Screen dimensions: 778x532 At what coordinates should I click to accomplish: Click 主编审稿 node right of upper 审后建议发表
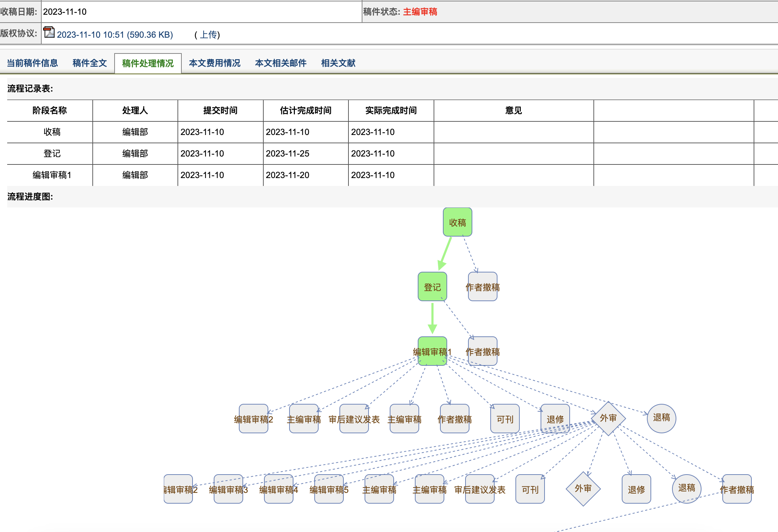point(404,419)
